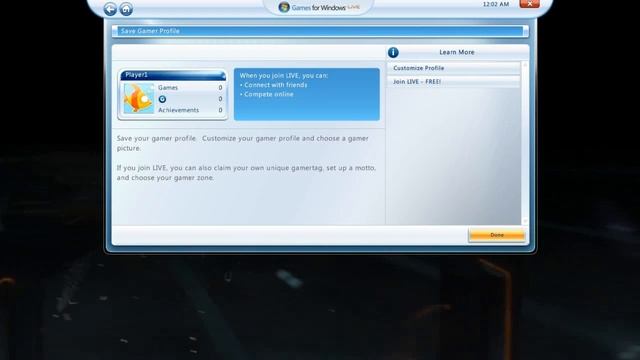Screen dimensions: 640x360
Task: Click 'When you join LIVE, you can:' text
Action: [284, 76]
